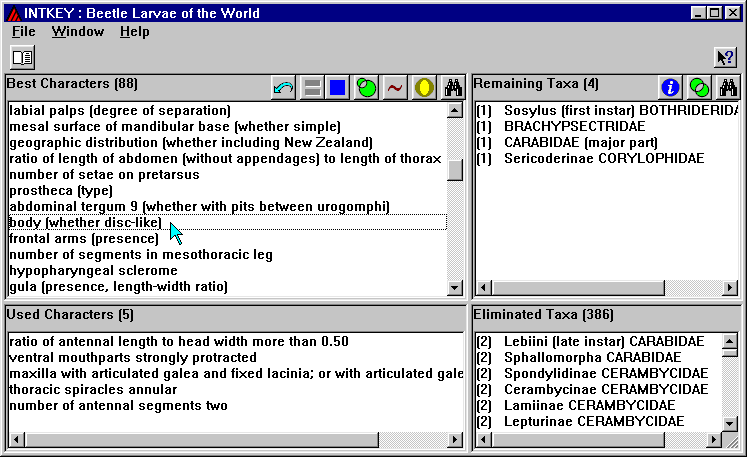This screenshot has height=457, width=747.
Task: Click Eliminated Taxa horizontal scroll-left arrow
Action: coord(484,439)
